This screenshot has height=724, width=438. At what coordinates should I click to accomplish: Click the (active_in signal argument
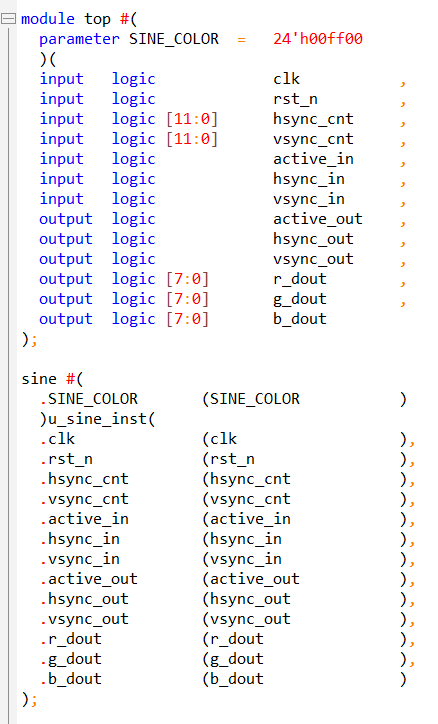pyautogui.click(x=246, y=519)
